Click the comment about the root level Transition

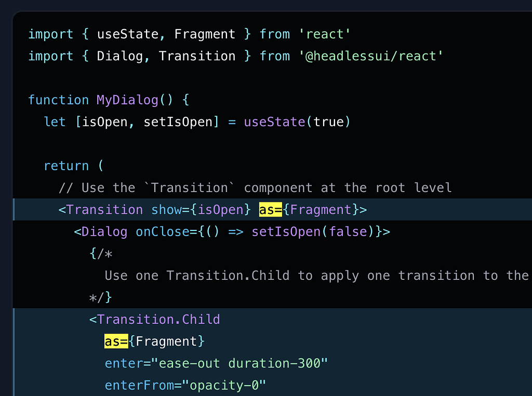255,187
